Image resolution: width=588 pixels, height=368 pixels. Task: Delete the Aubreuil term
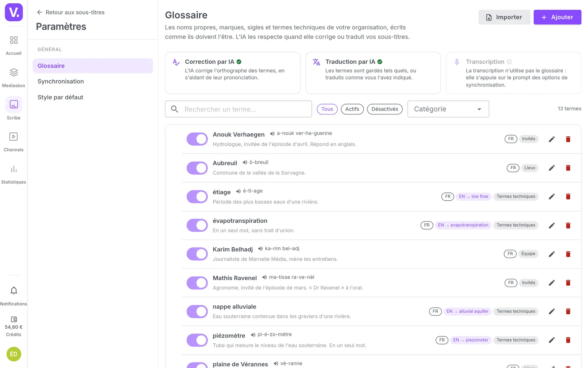[x=568, y=168]
